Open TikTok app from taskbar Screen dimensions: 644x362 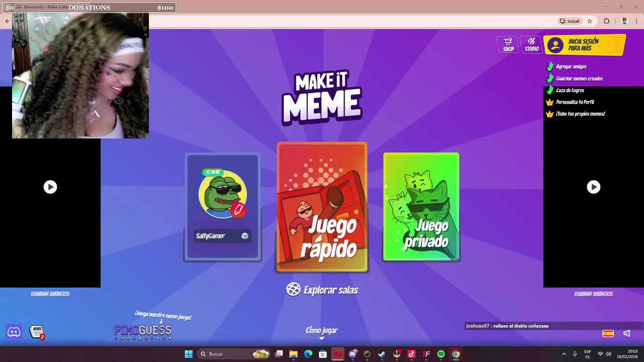coord(412,354)
